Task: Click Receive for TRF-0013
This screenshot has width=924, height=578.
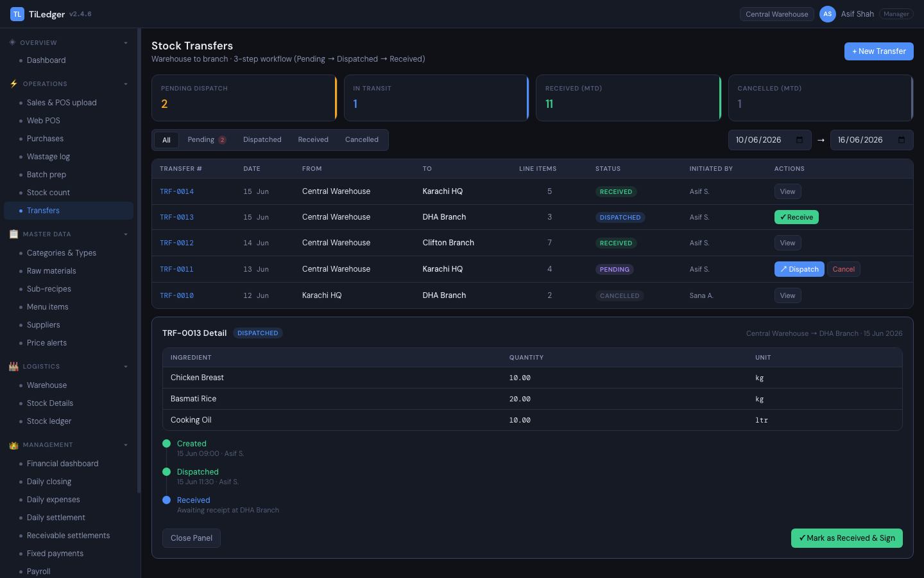Action: (796, 217)
